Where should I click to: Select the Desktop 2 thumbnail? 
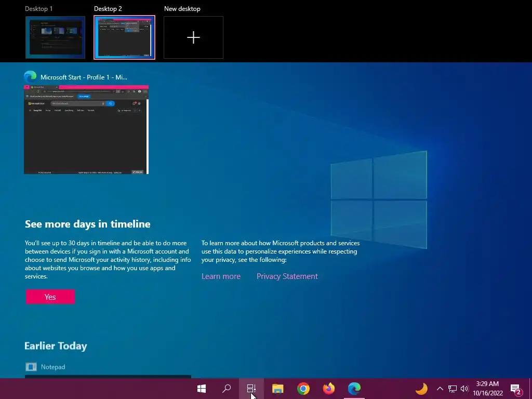coord(125,37)
